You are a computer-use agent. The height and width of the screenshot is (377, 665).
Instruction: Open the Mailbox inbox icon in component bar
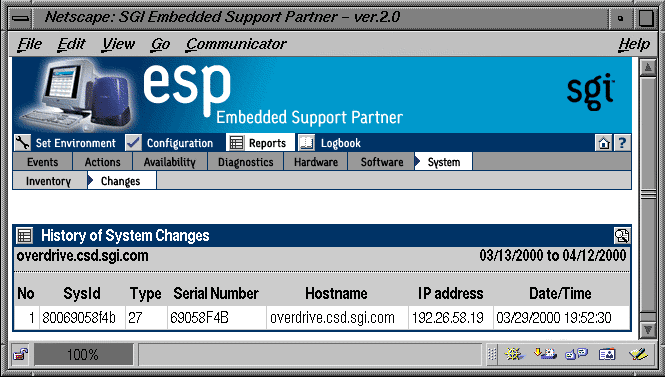[x=545, y=353]
